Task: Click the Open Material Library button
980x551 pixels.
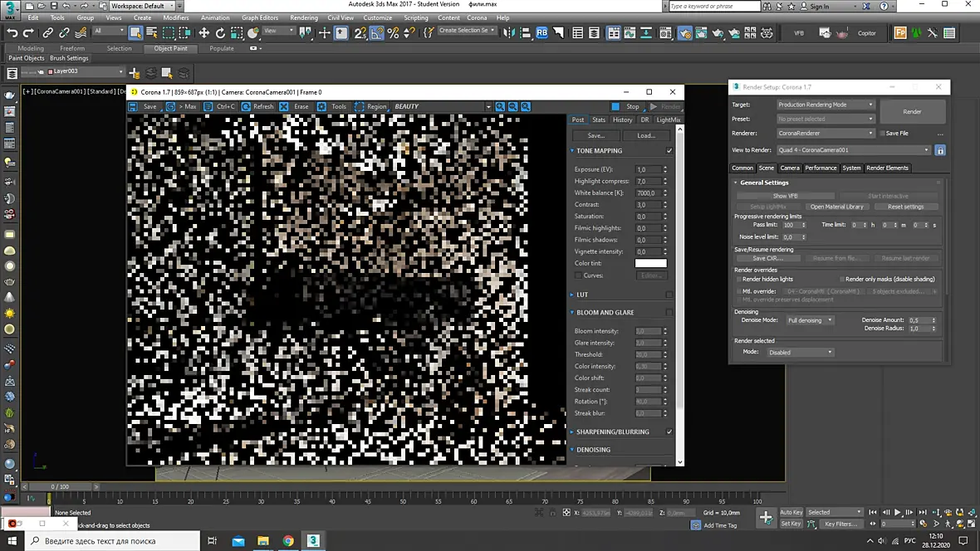Action: pos(836,207)
